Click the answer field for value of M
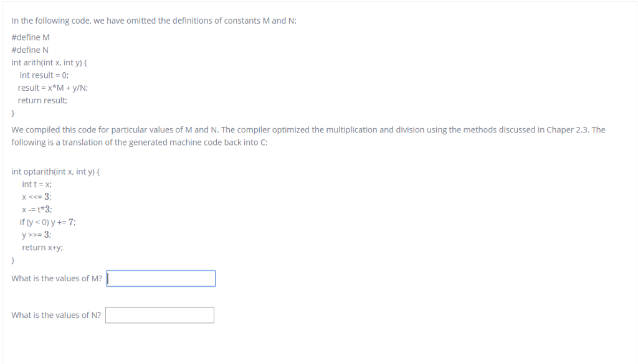 161,278
